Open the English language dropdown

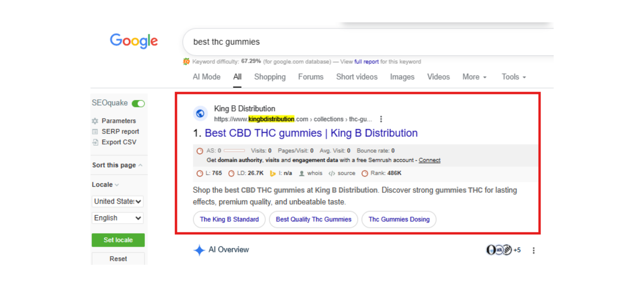pyautogui.click(x=117, y=218)
